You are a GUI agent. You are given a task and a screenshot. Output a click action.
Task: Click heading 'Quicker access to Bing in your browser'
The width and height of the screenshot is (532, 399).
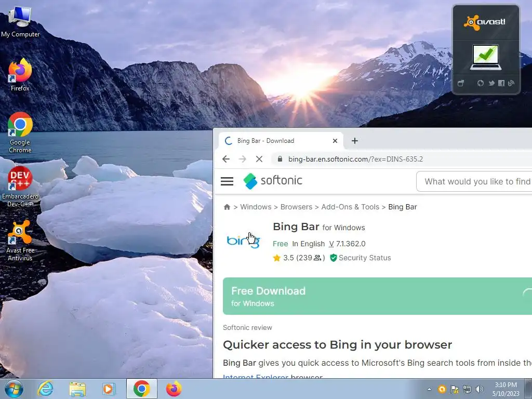(337, 345)
